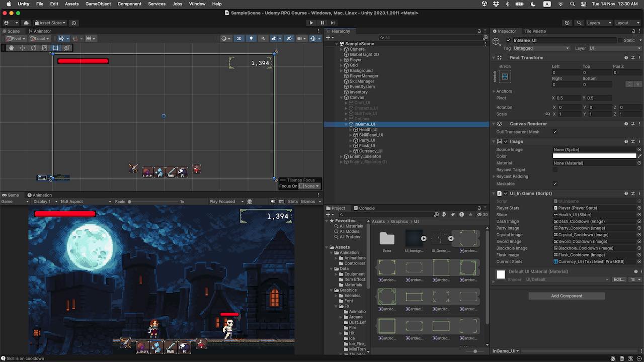Open the cloud services icon
644x362 pixels.
tap(26, 23)
